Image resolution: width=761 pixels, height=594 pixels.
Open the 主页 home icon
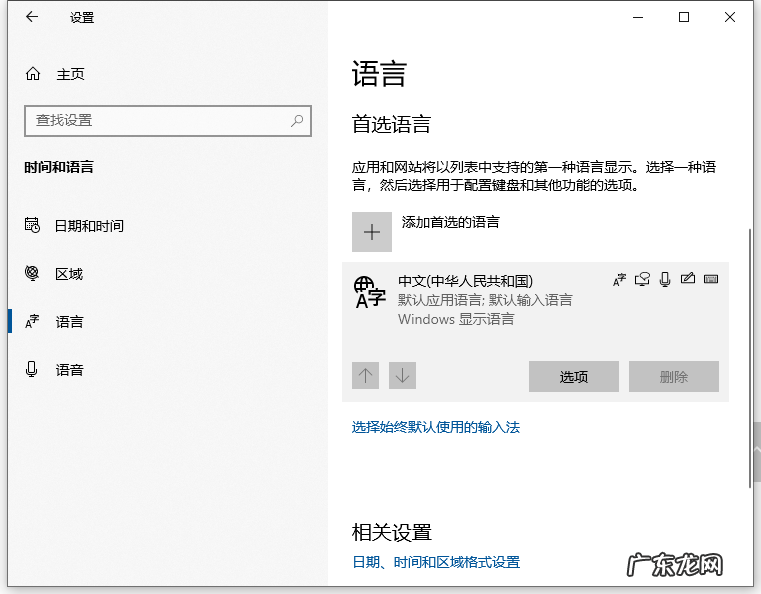(x=33, y=74)
